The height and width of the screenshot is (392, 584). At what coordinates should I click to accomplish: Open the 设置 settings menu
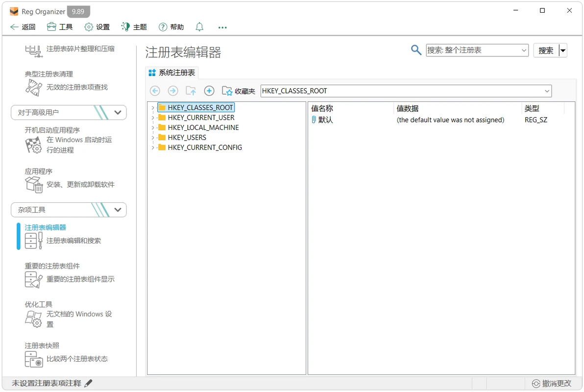click(97, 27)
